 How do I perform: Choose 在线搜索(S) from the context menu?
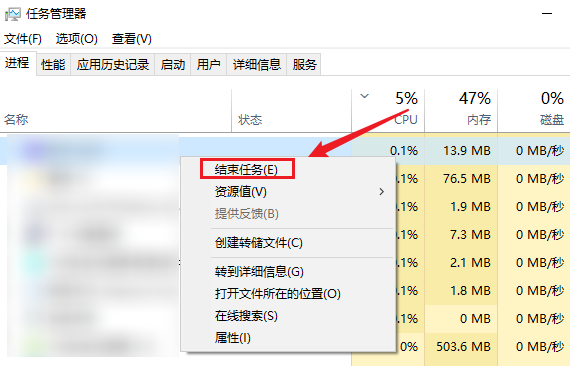288,316
